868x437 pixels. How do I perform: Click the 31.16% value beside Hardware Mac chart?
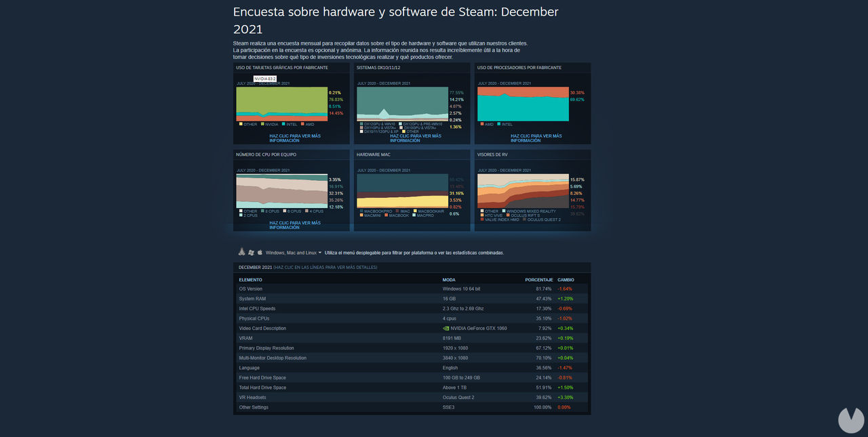(456, 194)
